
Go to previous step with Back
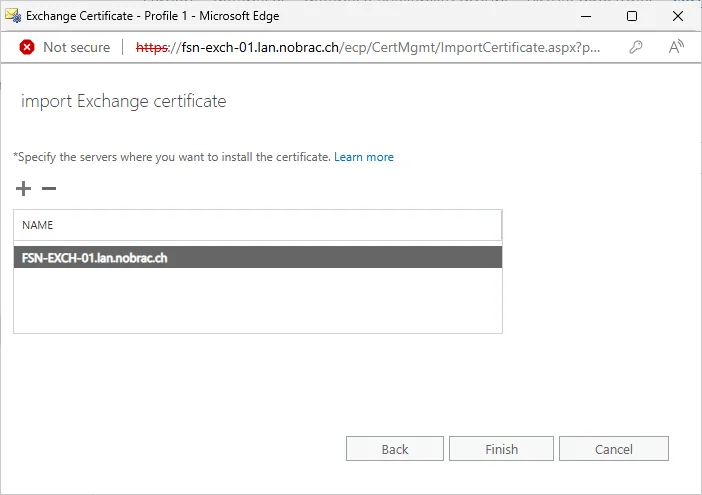(395, 448)
